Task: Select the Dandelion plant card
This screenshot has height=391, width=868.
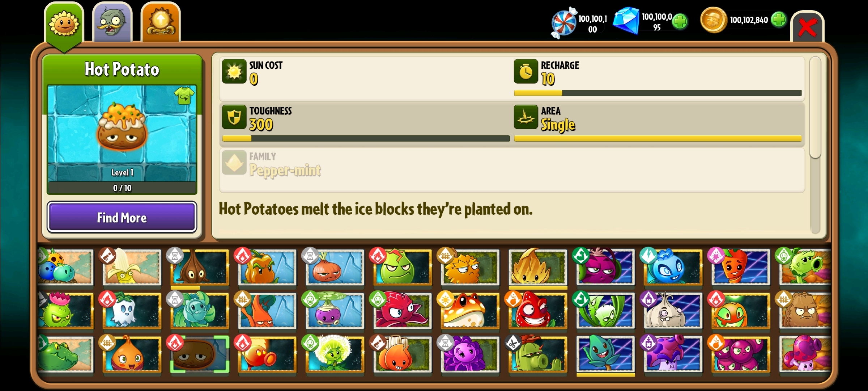Action: click(335, 354)
